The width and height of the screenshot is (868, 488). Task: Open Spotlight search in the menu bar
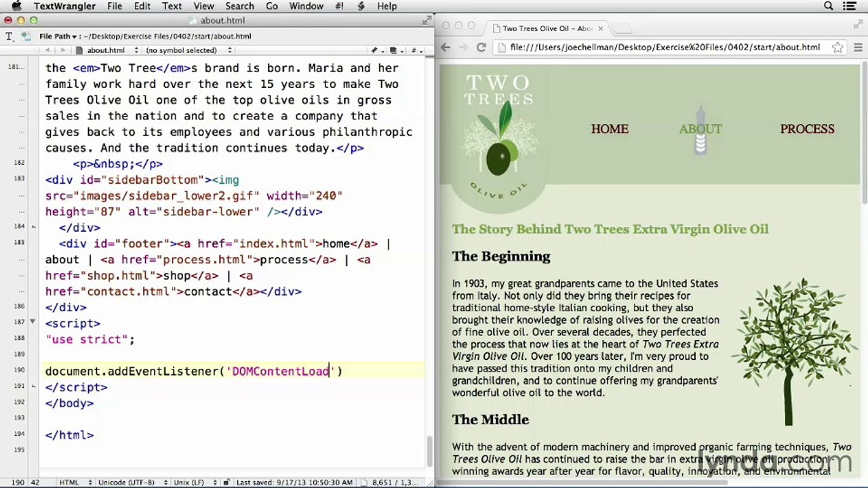(x=828, y=6)
